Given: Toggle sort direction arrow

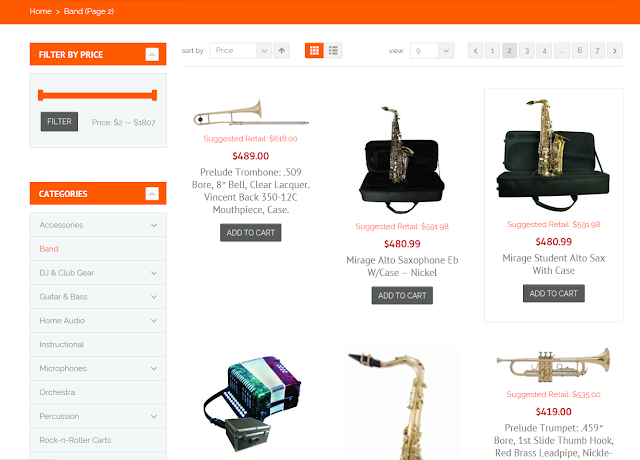Looking at the screenshot, I should click(x=282, y=51).
